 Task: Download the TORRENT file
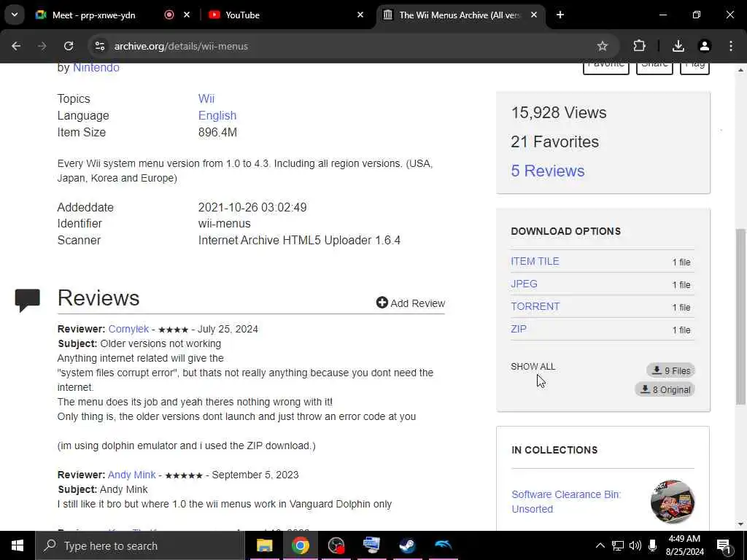tap(535, 306)
